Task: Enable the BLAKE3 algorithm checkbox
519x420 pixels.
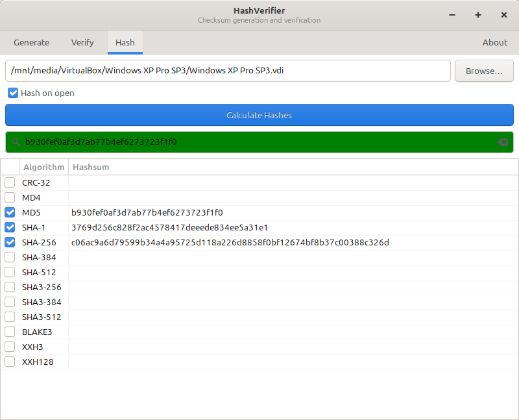Action: click(10, 332)
